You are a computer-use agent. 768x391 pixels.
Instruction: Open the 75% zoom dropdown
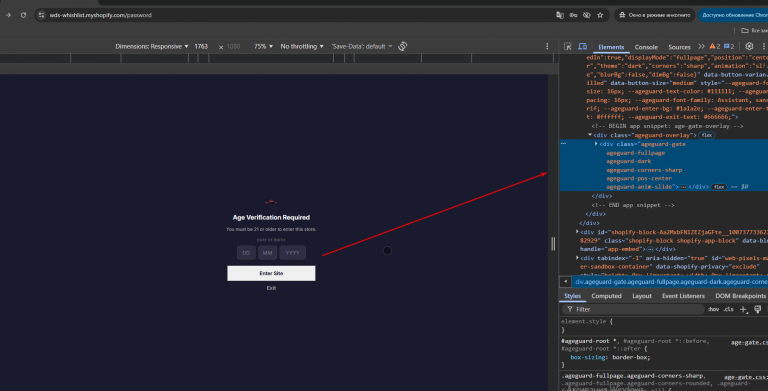coord(263,47)
